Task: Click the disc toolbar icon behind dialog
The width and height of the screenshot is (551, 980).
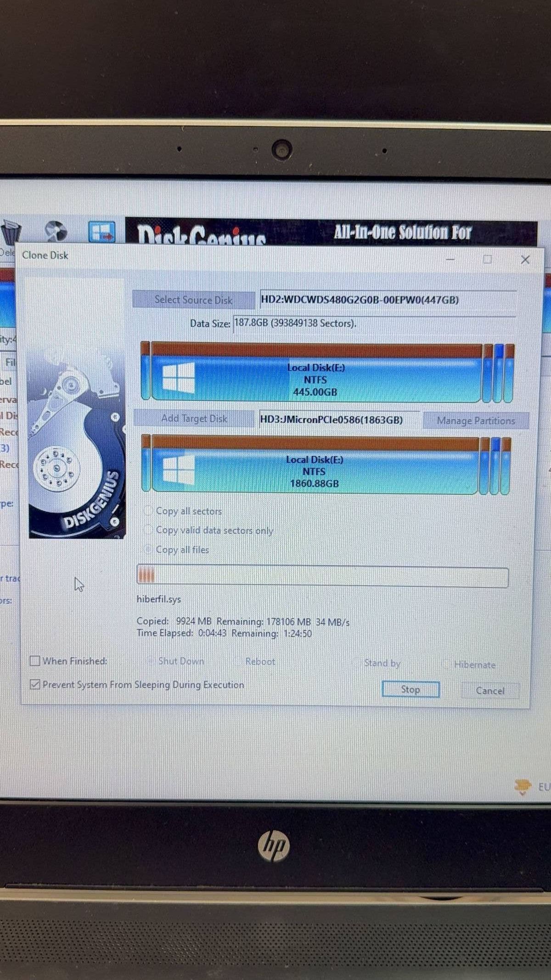Action: pos(56,232)
